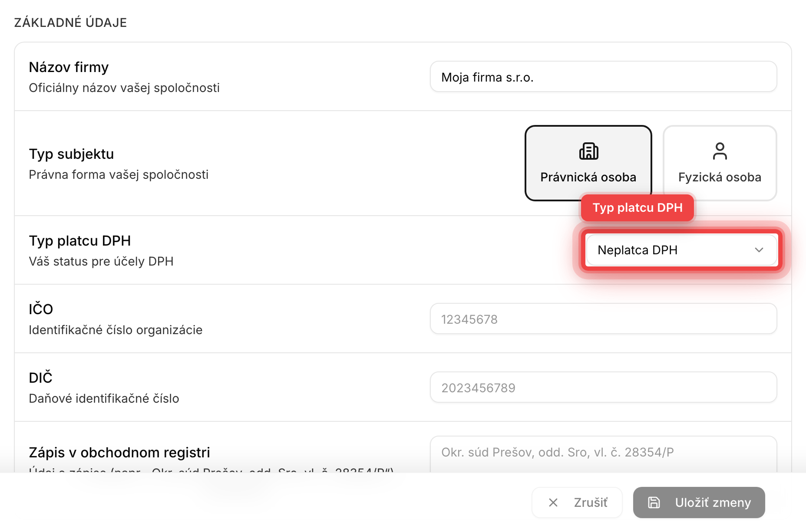Click the Názov firmy label

[x=69, y=67]
